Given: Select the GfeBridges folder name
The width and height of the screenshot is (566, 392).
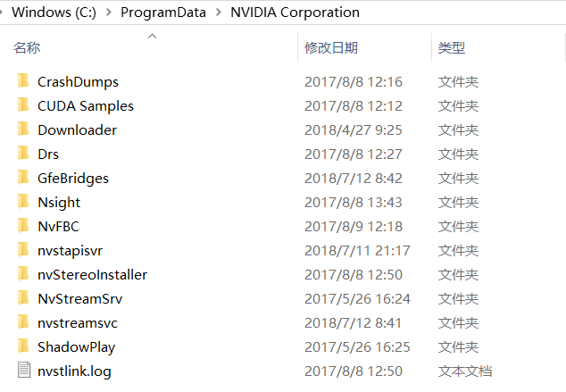Looking at the screenshot, I should tap(73, 179).
